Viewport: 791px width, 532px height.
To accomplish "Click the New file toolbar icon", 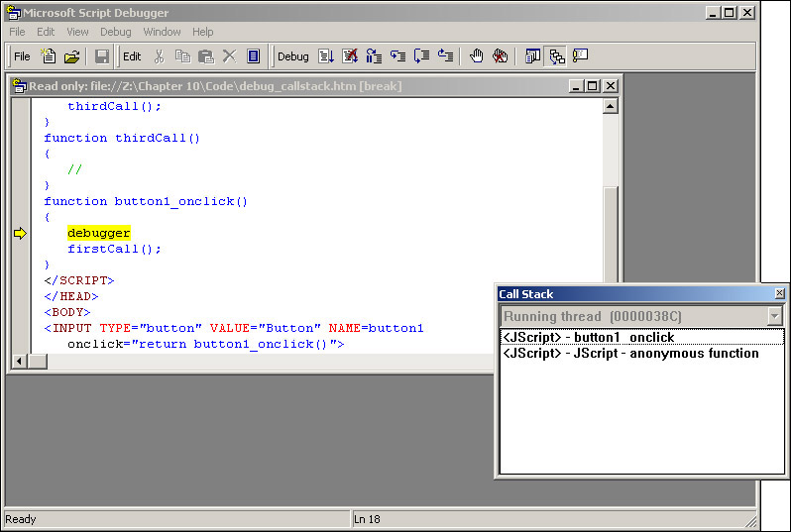I will (x=48, y=56).
